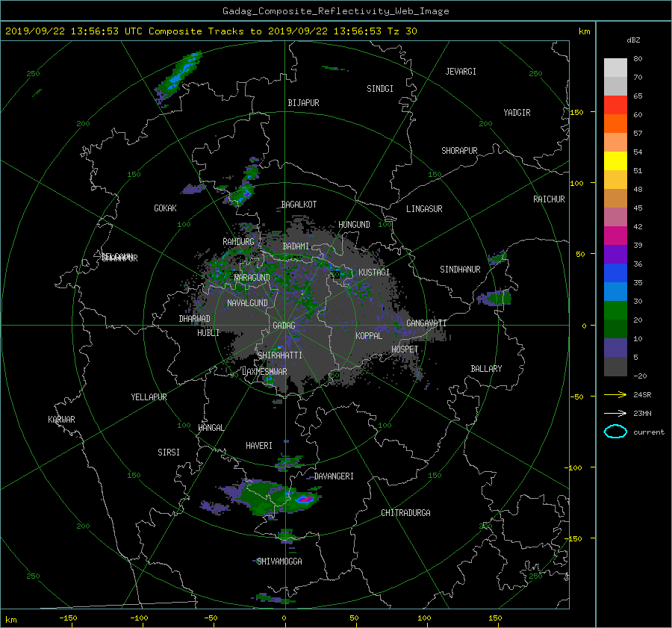Click the LAXMESHWAR city label
The height and width of the screenshot is (628, 672).
pyautogui.click(x=265, y=372)
